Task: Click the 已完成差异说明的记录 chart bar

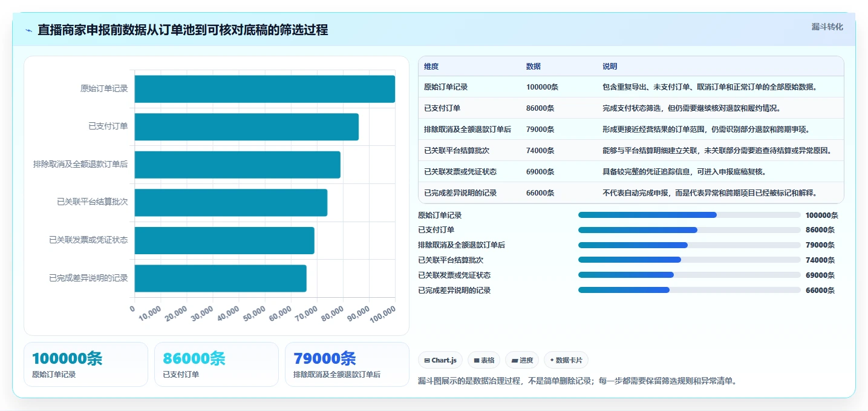Action: pyautogui.click(x=221, y=278)
